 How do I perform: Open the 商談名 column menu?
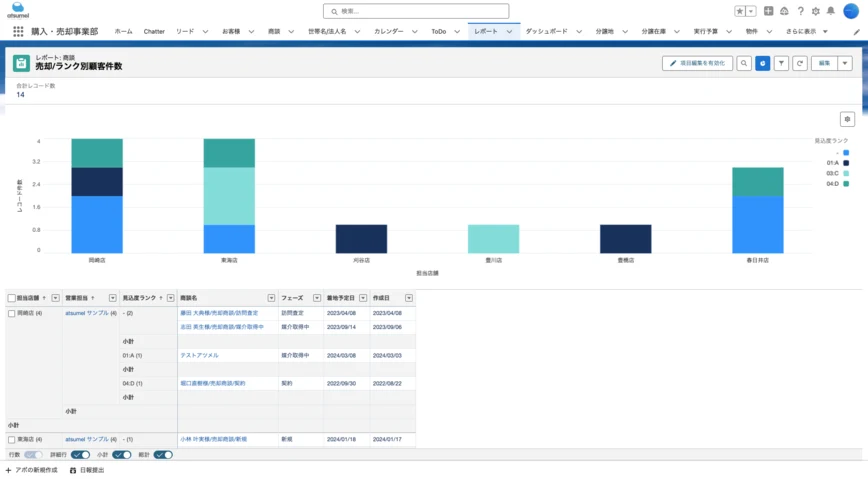pyautogui.click(x=271, y=298)
